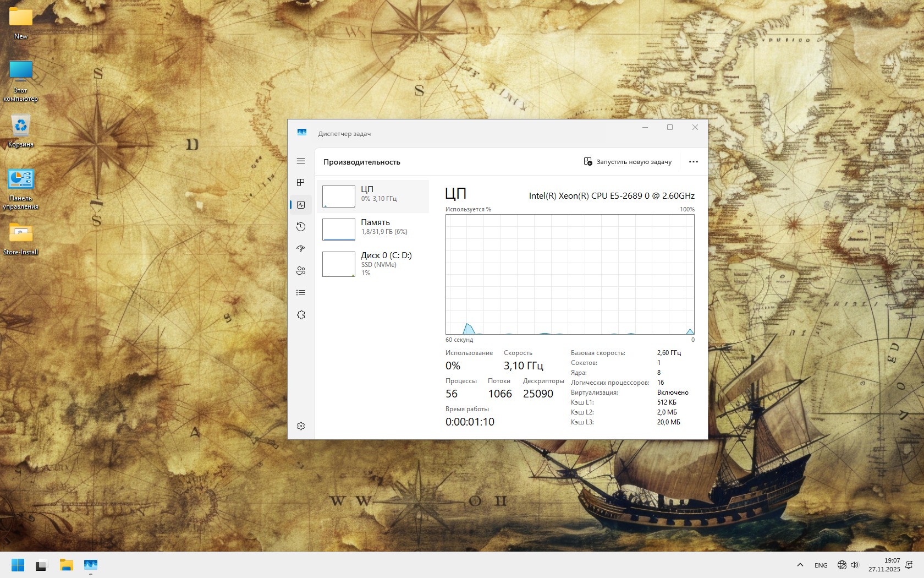Open the Services puzzle icon
This screenshot has width=924, height=578.
pos(301,315)
